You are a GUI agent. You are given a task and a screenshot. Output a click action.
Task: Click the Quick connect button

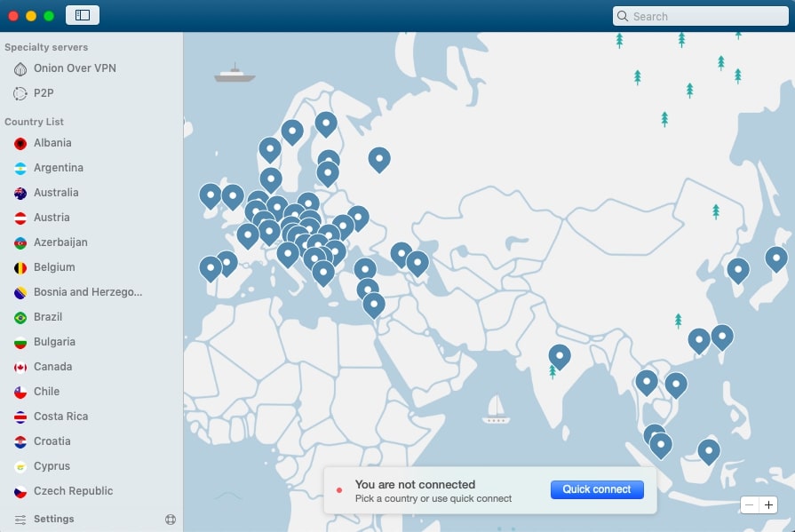[x=597, y=489]
